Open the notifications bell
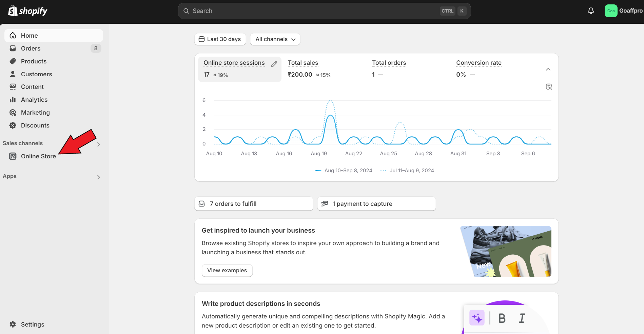The image size is (644, 334). (x=591, y=11)
